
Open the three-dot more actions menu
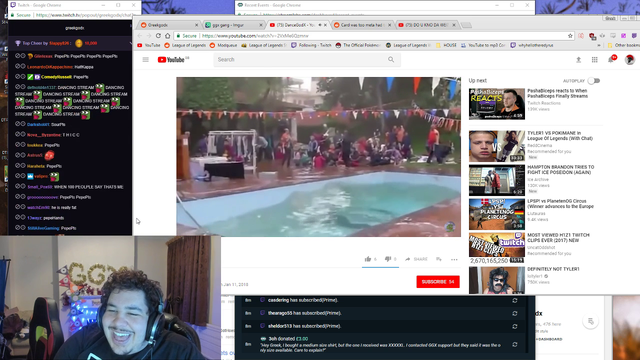coord(454,259)
